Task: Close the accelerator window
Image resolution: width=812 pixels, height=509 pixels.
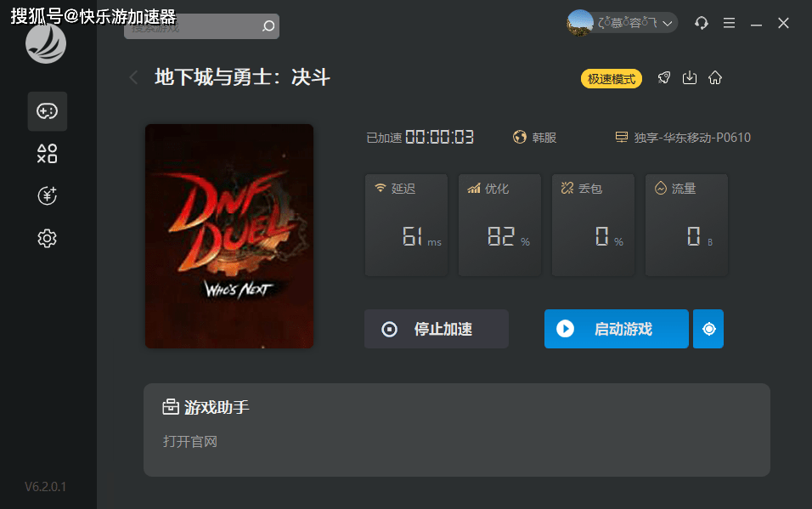Action: tap(783, 23)
